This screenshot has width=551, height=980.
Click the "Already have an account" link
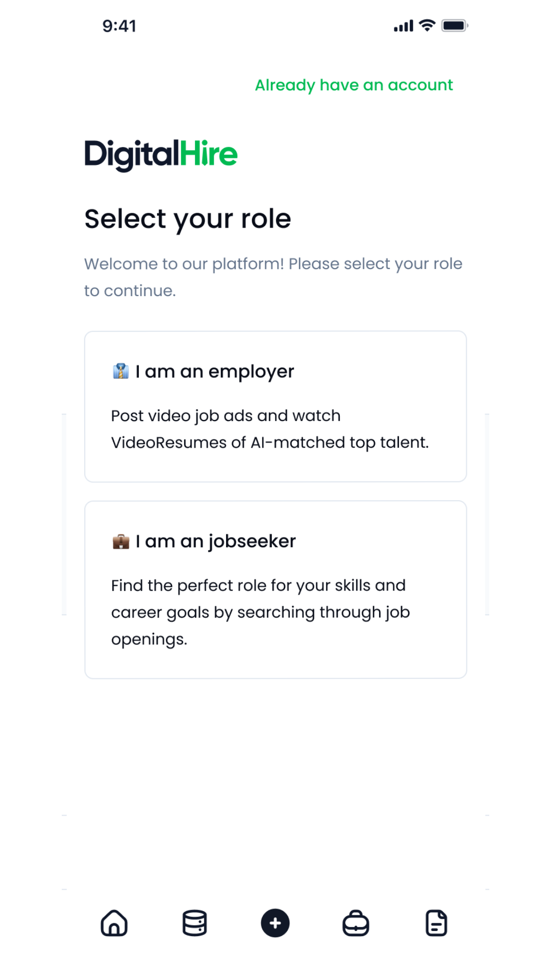(x=354, y=85)
